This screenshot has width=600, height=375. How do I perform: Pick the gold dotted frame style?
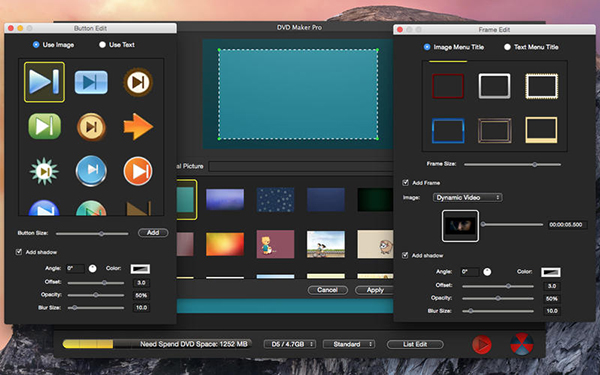tap(541, 86)
